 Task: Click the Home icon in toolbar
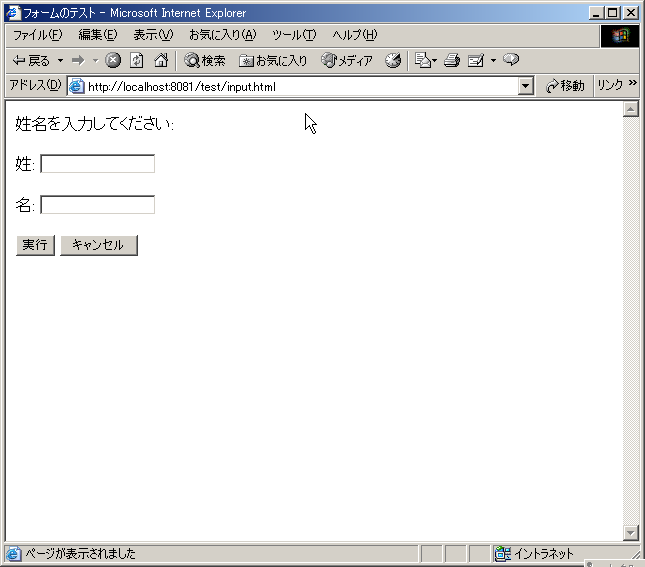(x=161, y=60)
